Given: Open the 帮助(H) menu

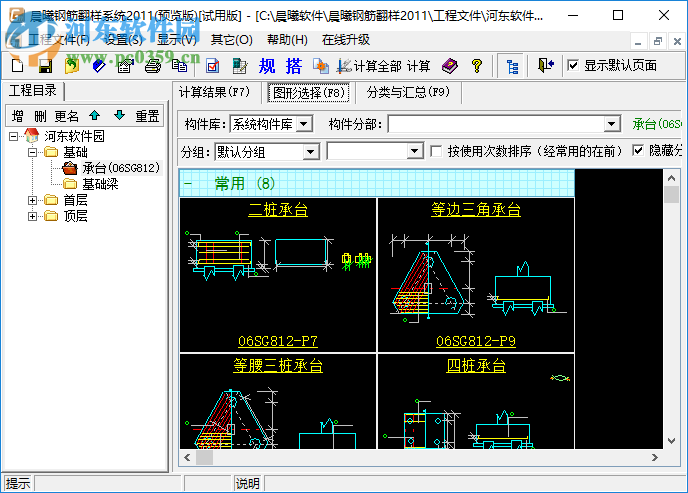Looking at the screenshot, I should pos(287,40).
